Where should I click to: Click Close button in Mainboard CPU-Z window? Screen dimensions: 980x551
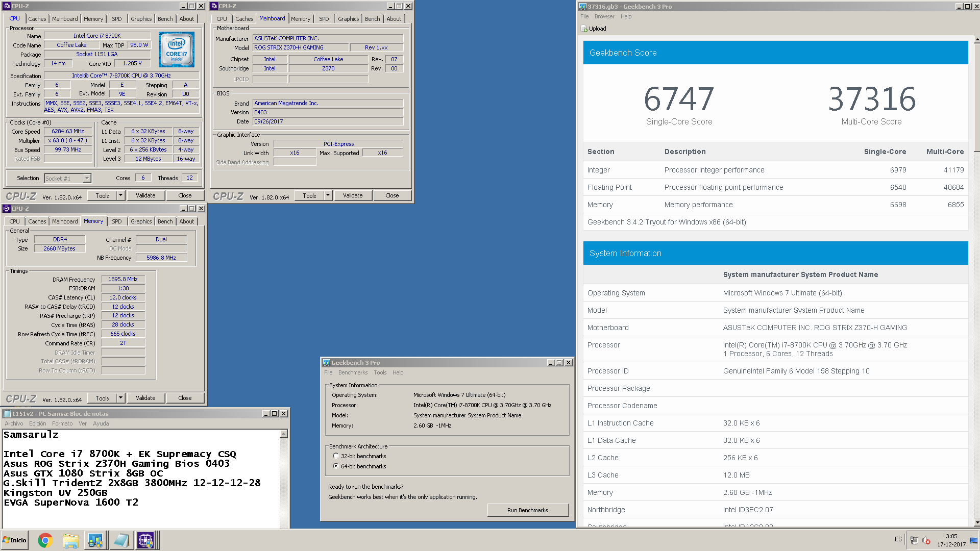[392, 195]
